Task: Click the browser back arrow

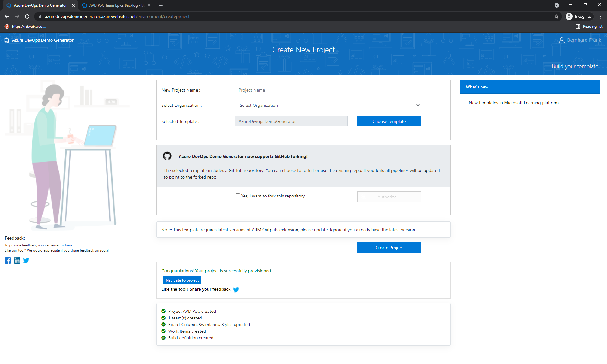Action: tap(7, 16)
